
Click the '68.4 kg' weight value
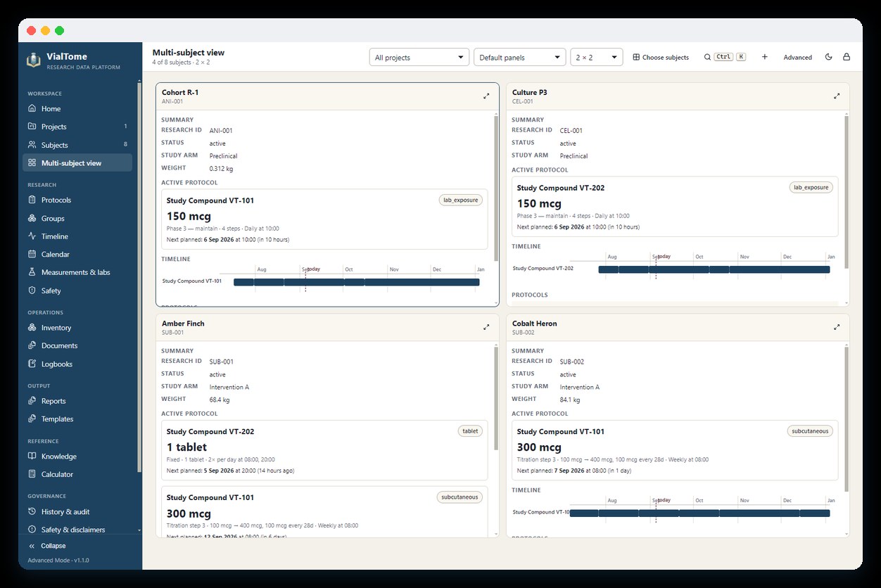[220, 400]
